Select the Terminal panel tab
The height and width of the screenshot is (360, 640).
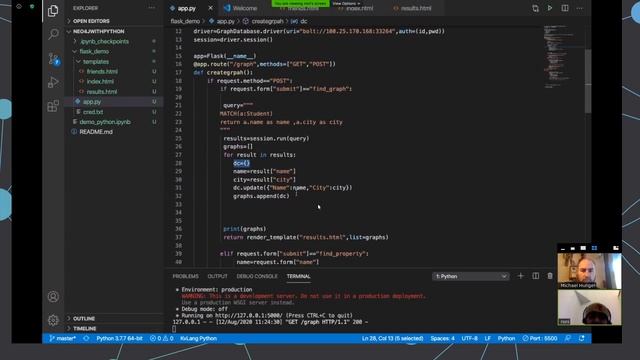[x=298, y=276]
